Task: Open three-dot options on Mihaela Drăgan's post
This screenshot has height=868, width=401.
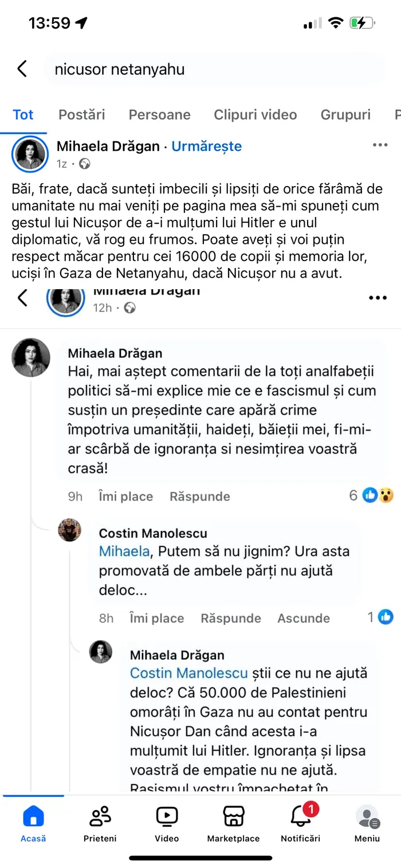Action: click(380, 145)
